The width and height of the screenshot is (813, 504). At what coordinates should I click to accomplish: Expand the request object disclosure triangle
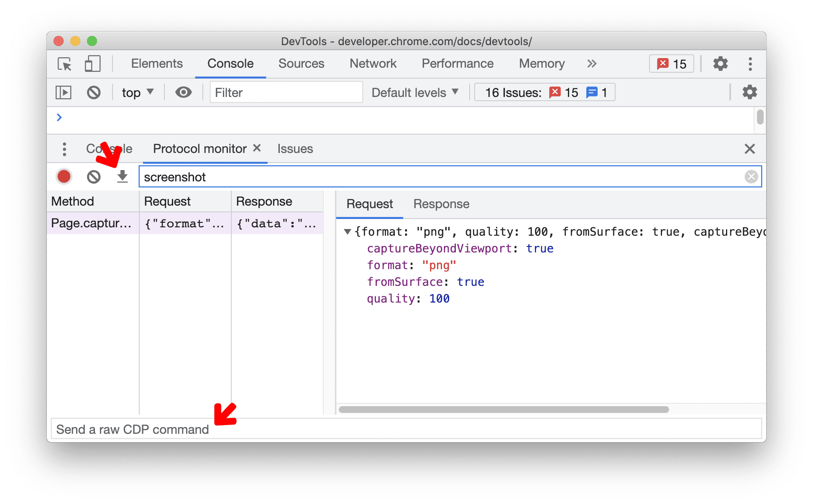coord(344,231)
